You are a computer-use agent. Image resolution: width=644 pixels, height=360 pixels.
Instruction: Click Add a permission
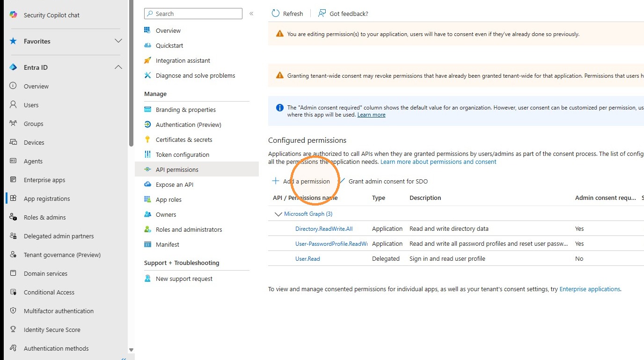click(x=301, y=181)
